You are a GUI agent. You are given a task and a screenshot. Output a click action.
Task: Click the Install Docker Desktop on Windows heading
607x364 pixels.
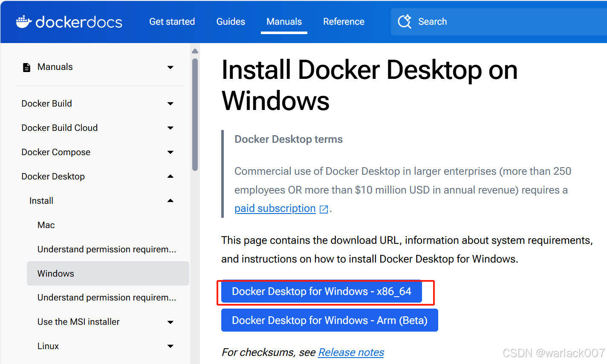click(x=369, y=85)
